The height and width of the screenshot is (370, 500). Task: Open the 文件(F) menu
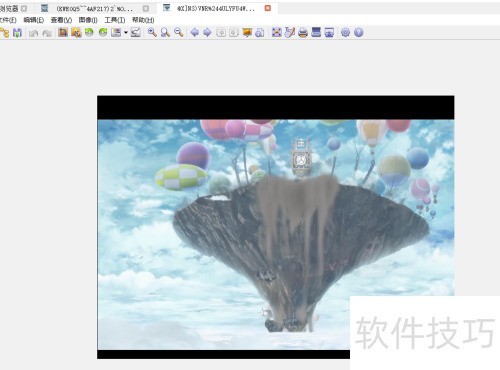point(8,20)
